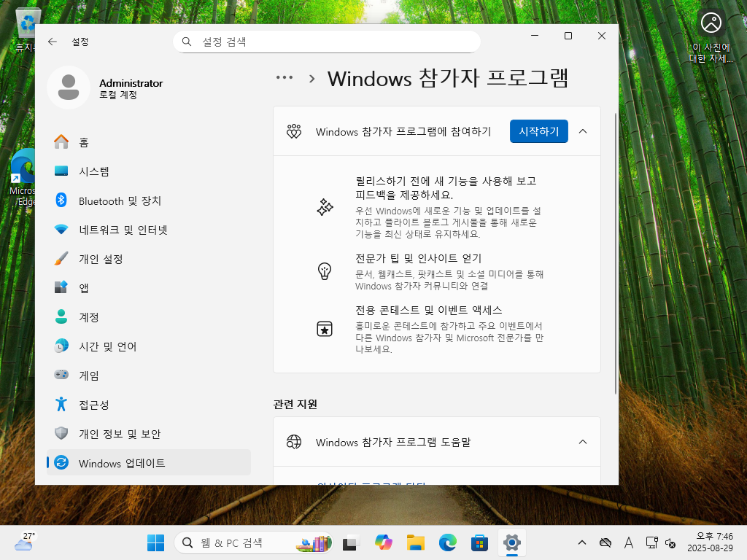Click the heading 전문가 팁 및 인사이트 얻기

pyautogui.click(x=418, y=259)
